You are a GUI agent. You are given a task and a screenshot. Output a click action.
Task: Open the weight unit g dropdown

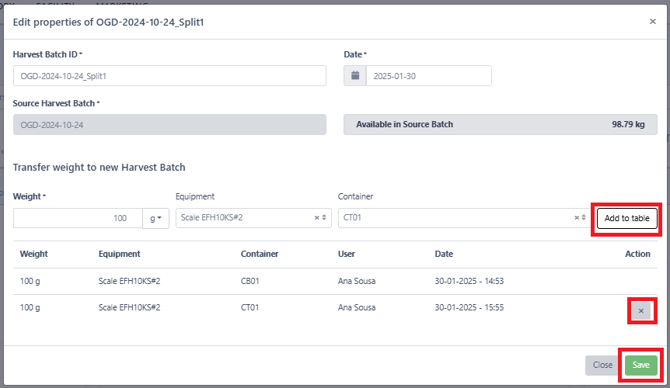click(156, 218)
